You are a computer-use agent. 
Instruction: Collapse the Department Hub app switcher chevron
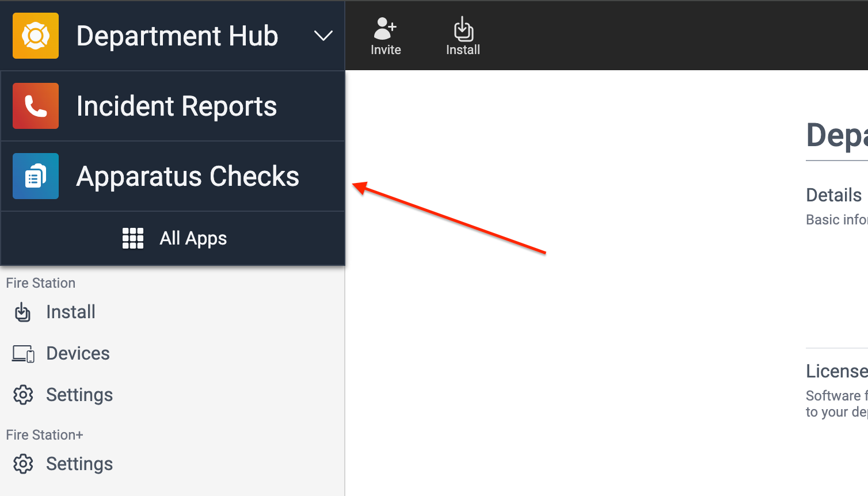pos(323,36)
